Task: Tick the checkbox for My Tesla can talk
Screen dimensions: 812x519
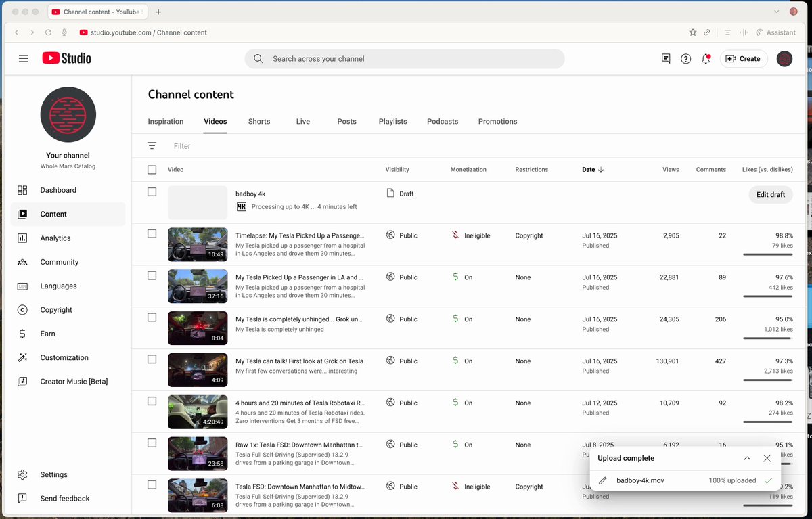Action: click(152, 359)
